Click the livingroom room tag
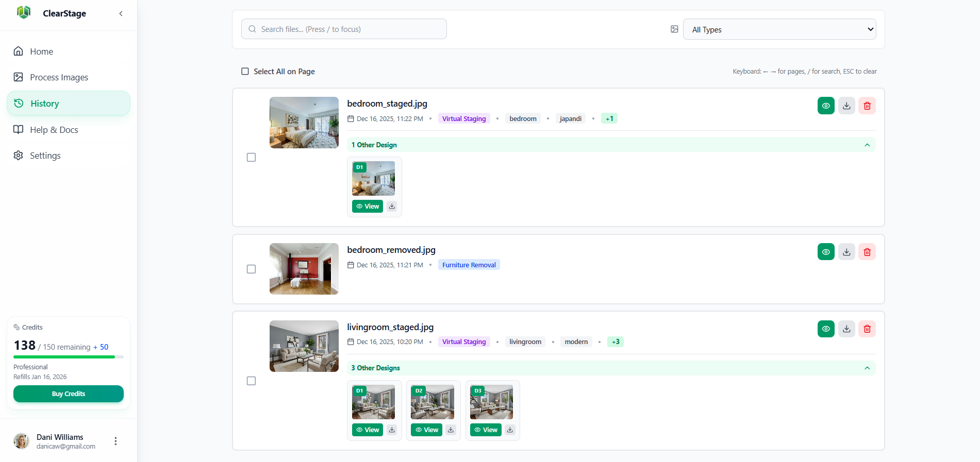Image resolution: width=980 pixels, height=462 pixels. click(x=525, y=341)
